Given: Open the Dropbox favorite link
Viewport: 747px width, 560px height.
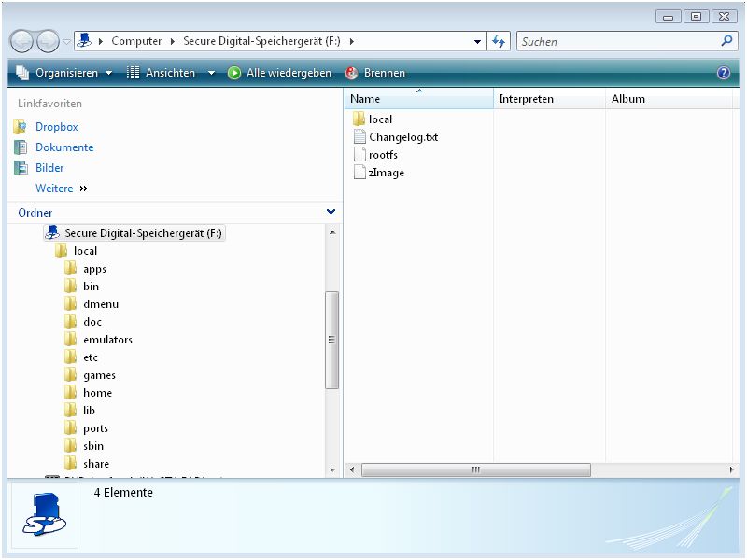Looking at the screenshot, I should tap(56, 127).
